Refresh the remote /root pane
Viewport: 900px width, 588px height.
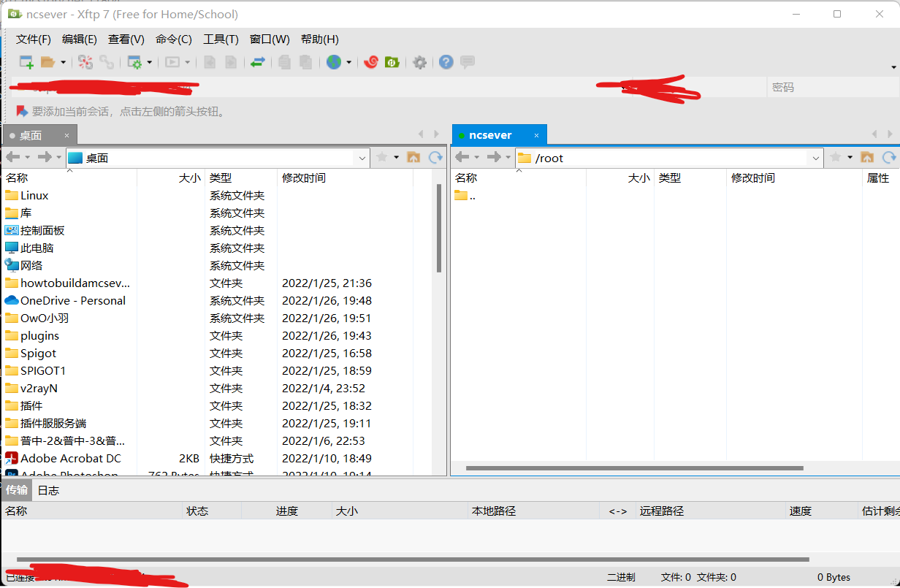coord(889,157)
